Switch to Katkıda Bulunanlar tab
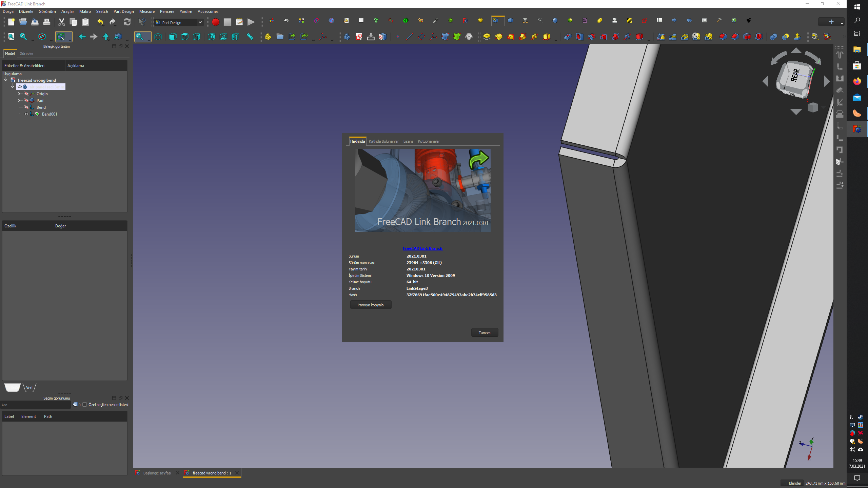 (x=383, y=141)
